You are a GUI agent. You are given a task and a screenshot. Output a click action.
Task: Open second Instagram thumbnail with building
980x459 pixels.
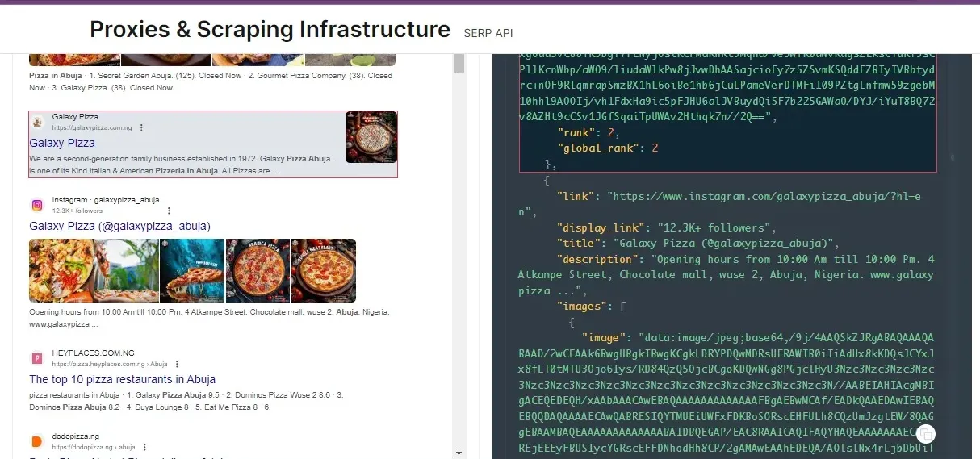click(126, 270)
